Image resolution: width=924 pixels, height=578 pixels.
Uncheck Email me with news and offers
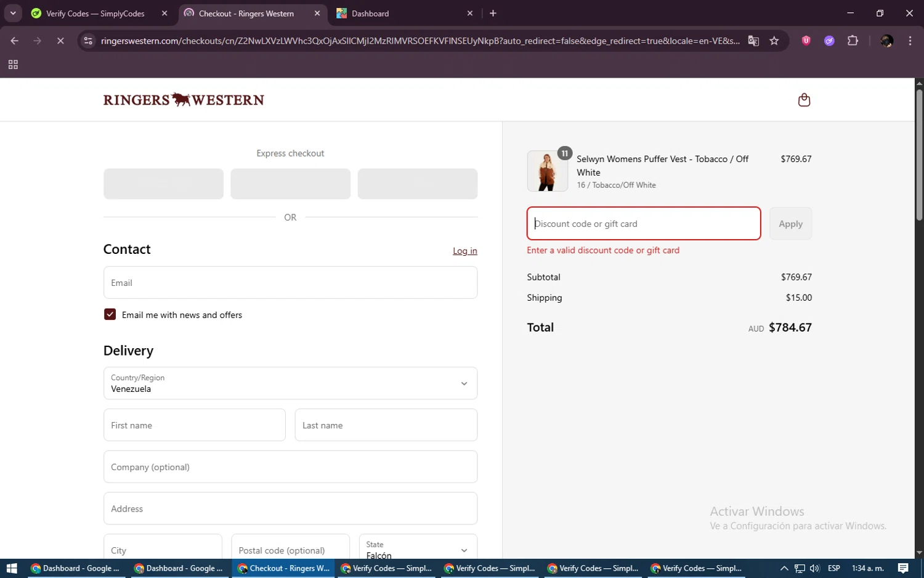(x=110, y=314)
